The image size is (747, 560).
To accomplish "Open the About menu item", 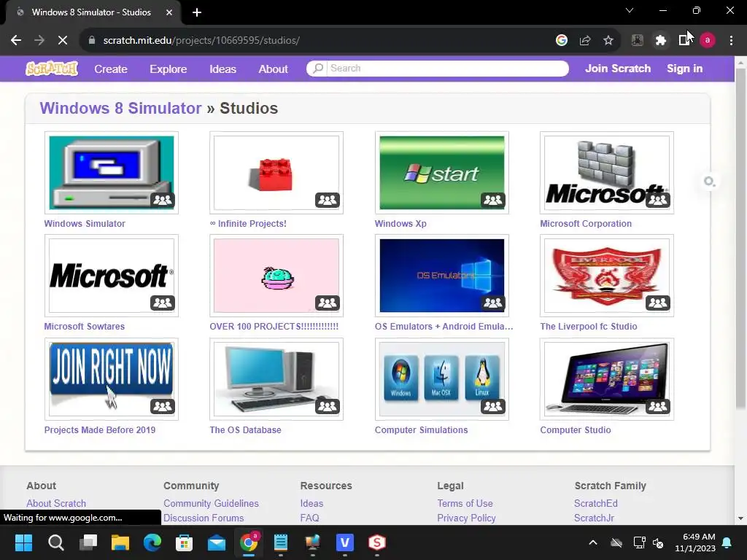I will (273, 69).
